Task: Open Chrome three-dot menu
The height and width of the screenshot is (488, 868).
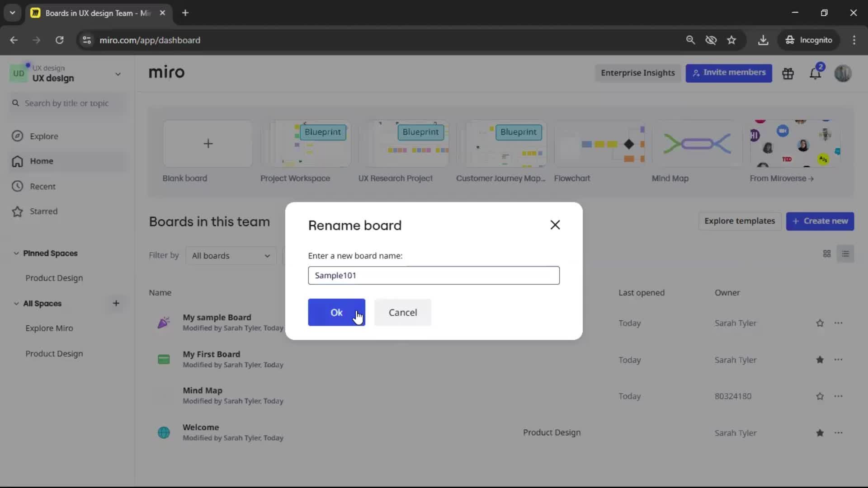Action: (854, 40)
